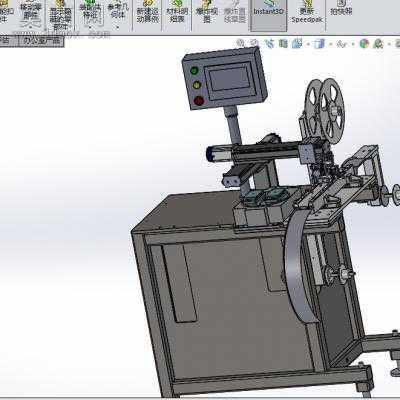The image size is (400, 400).
Task: Expand the Hide/Show Items dropdown arrow
Action: (x=352, y=44)
